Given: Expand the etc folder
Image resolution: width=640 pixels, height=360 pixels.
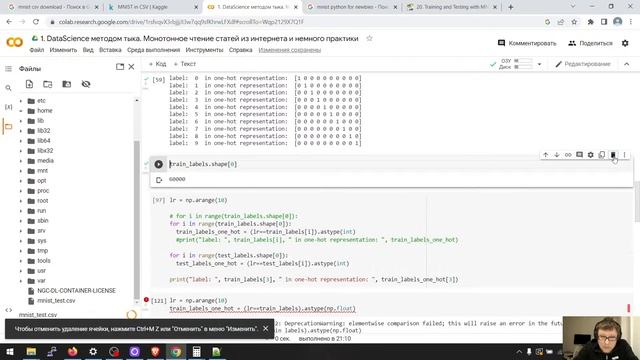Looking at the screenshot, I should (21, 101).
